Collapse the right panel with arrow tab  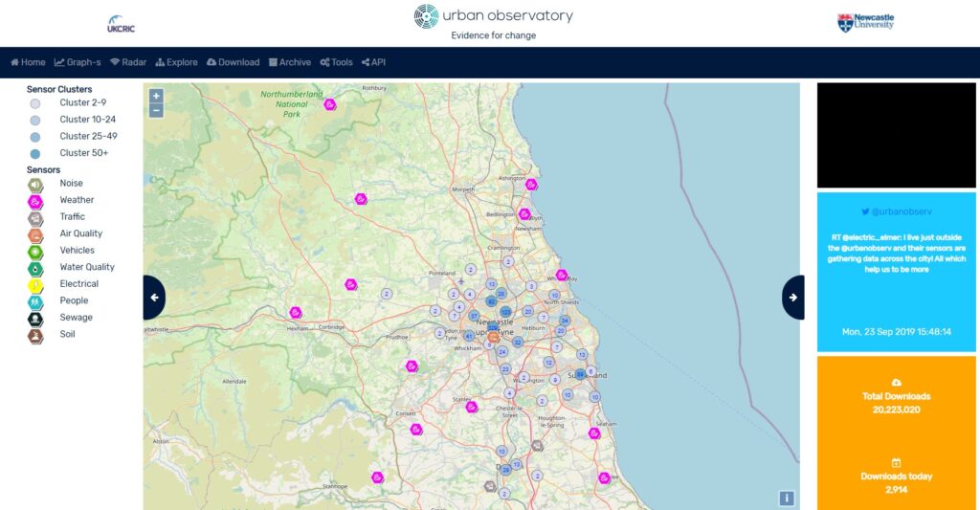click(793, 298)
